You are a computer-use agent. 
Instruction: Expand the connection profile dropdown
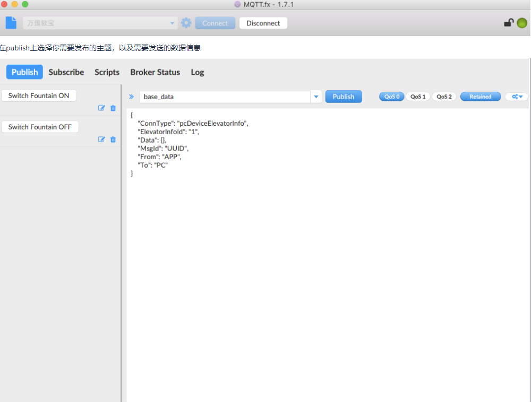click(x=172, y=23)
